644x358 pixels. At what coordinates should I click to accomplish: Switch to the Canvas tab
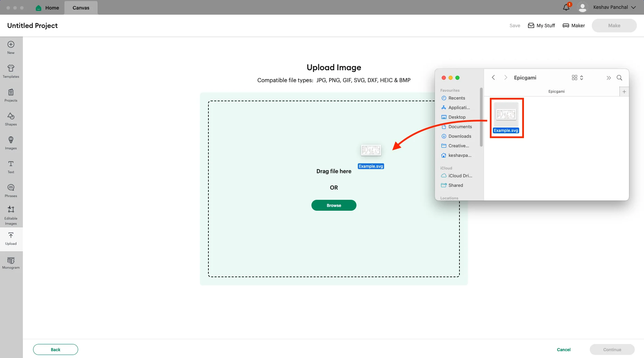tap(81, 8)
